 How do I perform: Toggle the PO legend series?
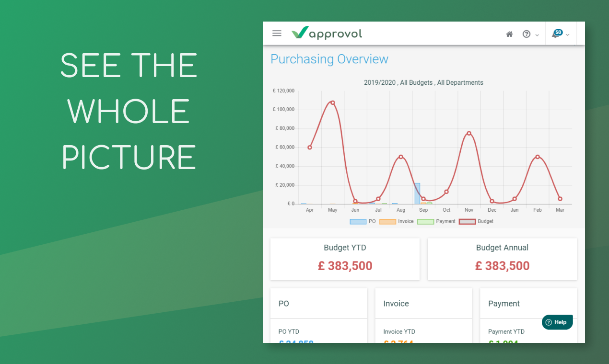[363, 222]
